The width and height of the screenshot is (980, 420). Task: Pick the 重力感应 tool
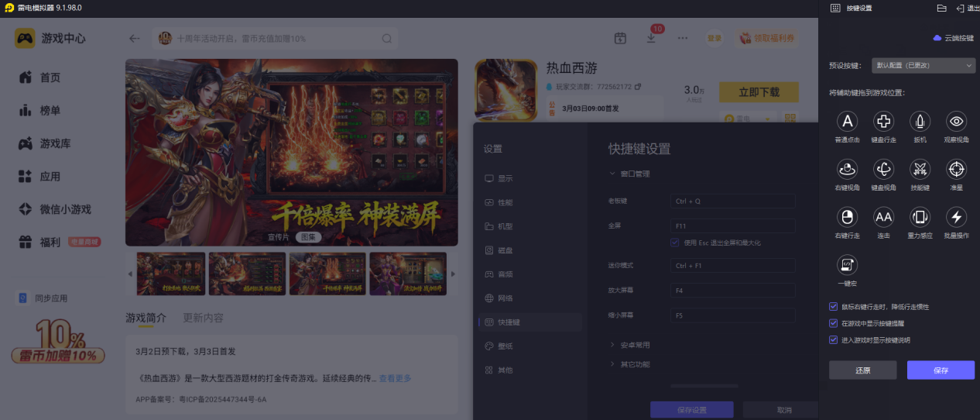(x=920, y=217)
